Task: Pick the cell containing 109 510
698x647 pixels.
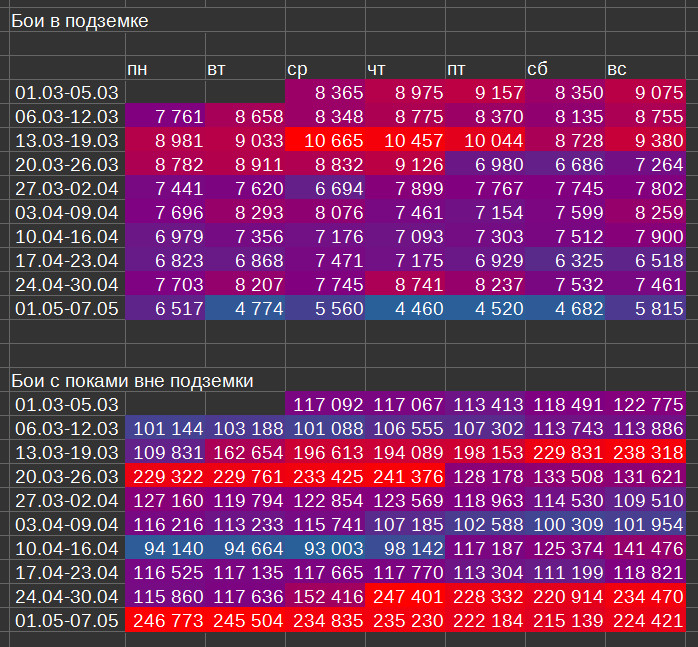Action: (645, 501)
